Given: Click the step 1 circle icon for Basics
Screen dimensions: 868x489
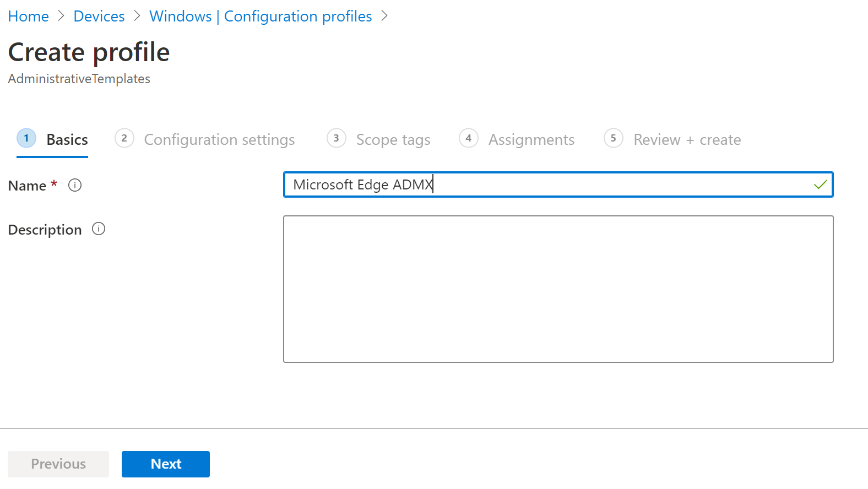Looking at the screenshot, I should click(x=26, y=138).
